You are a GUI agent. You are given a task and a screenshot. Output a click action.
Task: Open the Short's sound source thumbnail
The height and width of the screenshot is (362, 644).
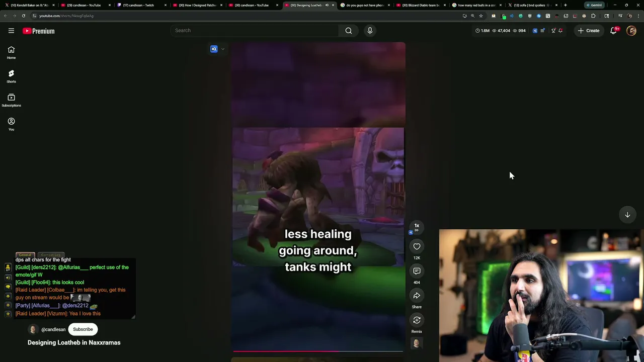click(416, 343)
